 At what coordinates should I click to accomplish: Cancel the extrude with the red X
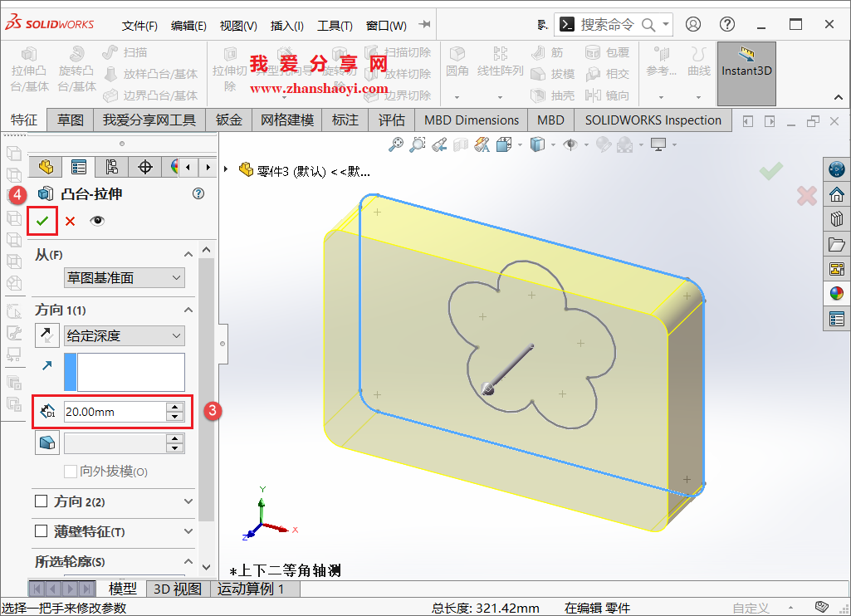71,221
